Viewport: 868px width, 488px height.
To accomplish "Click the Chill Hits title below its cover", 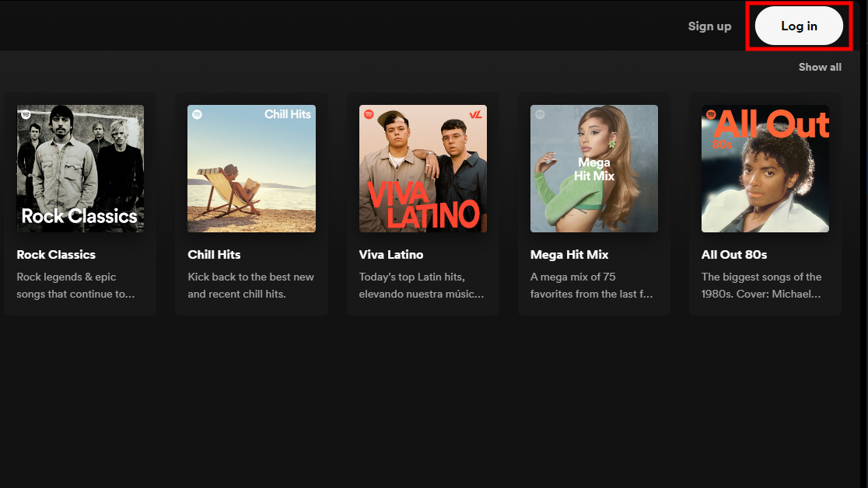I will tap(214, 255).
